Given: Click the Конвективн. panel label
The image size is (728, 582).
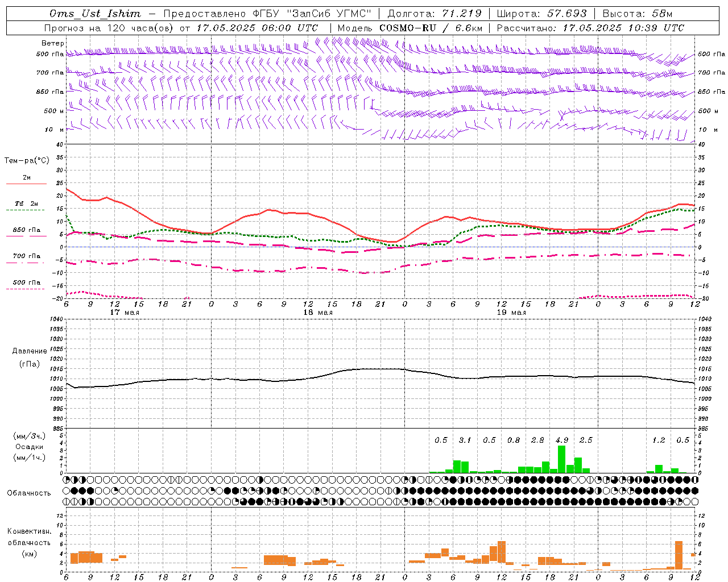Looking at the screenshot, I should pyautogui.click(x=29, y=531).
